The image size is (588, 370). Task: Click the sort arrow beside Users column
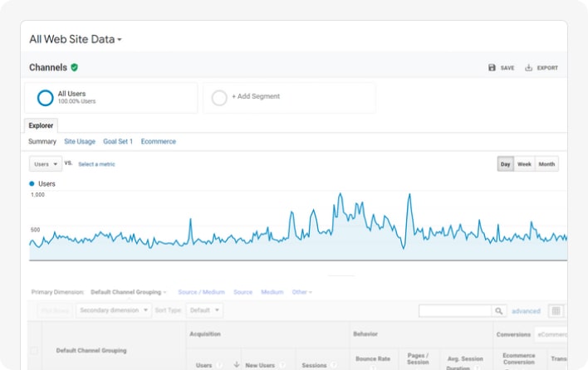236,364
